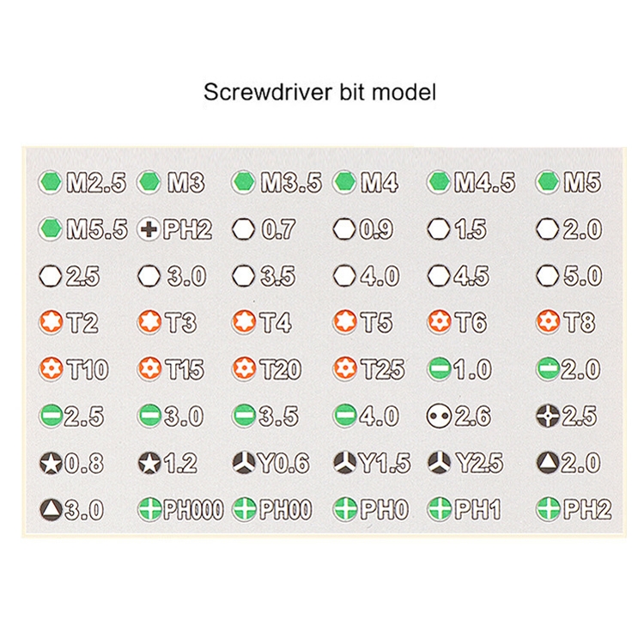Select the orange Torx T25 icon

(x=346, y=369)
